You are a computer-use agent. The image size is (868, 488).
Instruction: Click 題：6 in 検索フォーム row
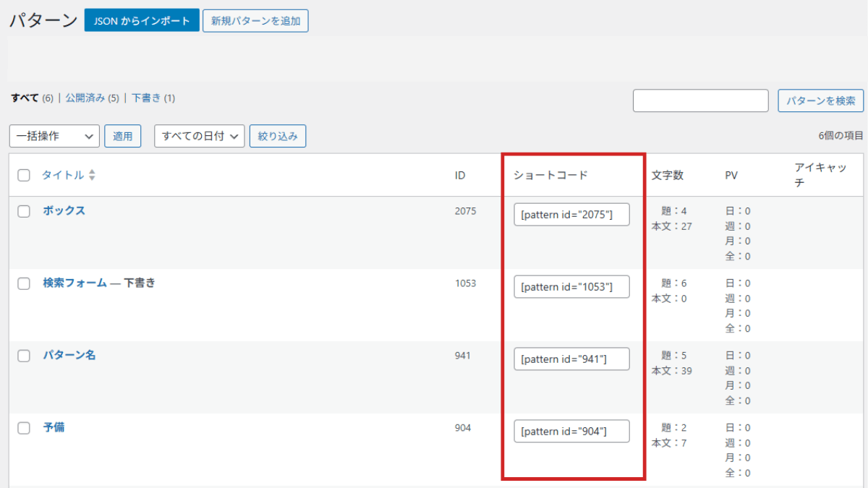point(674,283)
